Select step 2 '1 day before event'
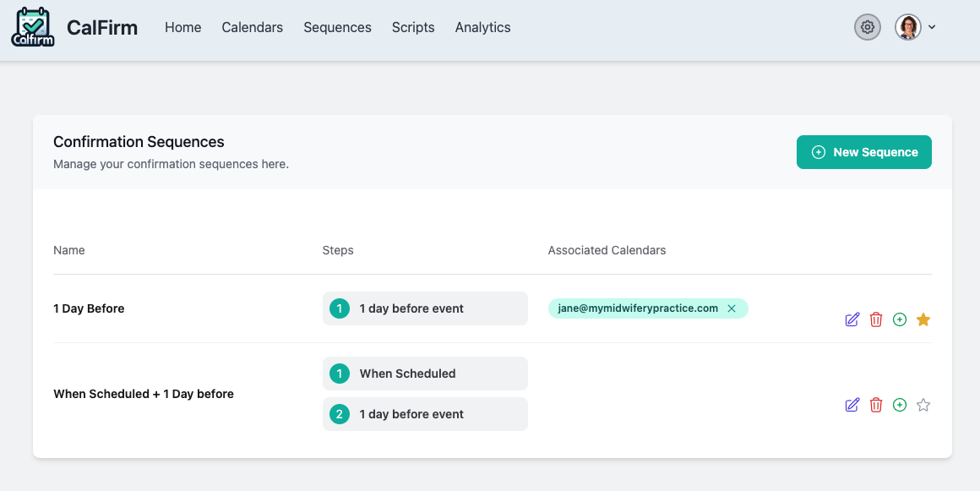 [x=425, y=414]
